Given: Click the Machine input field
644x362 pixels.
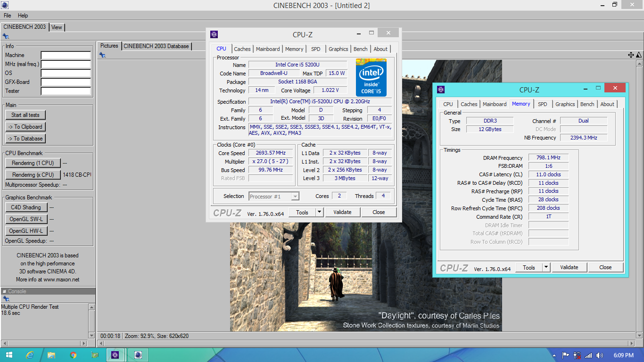Looking at the screenshot, I should (66, 56).
